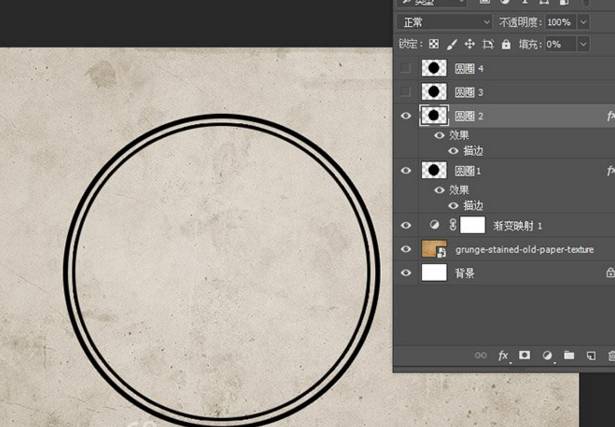
Task: Add a layer mask from bottom bar
Action: coord(524,355)
